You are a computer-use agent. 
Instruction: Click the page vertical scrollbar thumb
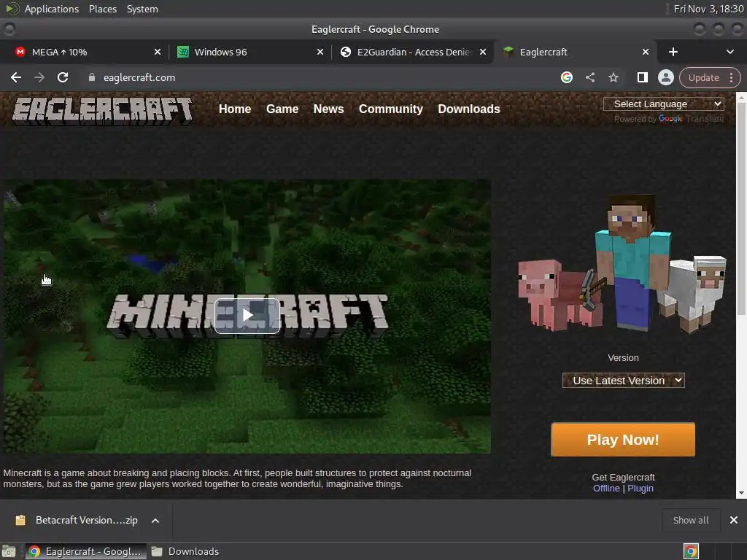tap(741, 207)
